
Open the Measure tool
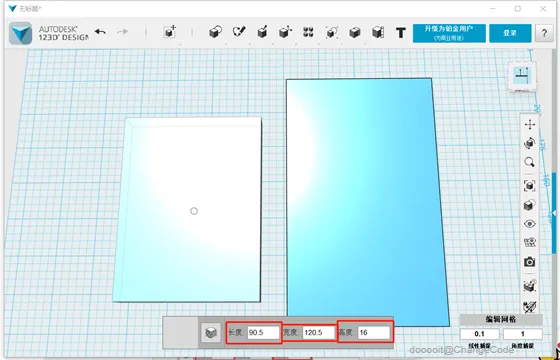378,32
